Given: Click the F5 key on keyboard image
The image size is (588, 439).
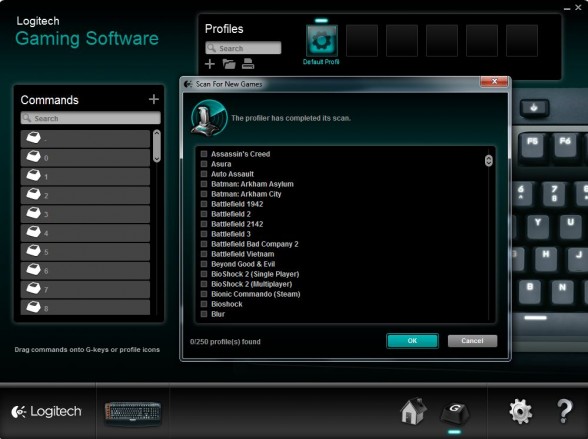Looking at the screenshot, I should [x=532, y=145].
